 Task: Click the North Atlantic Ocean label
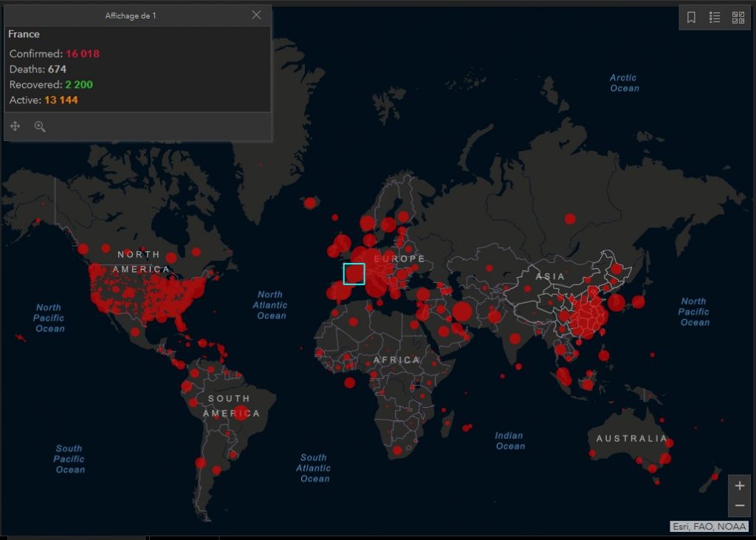[270, 305]
